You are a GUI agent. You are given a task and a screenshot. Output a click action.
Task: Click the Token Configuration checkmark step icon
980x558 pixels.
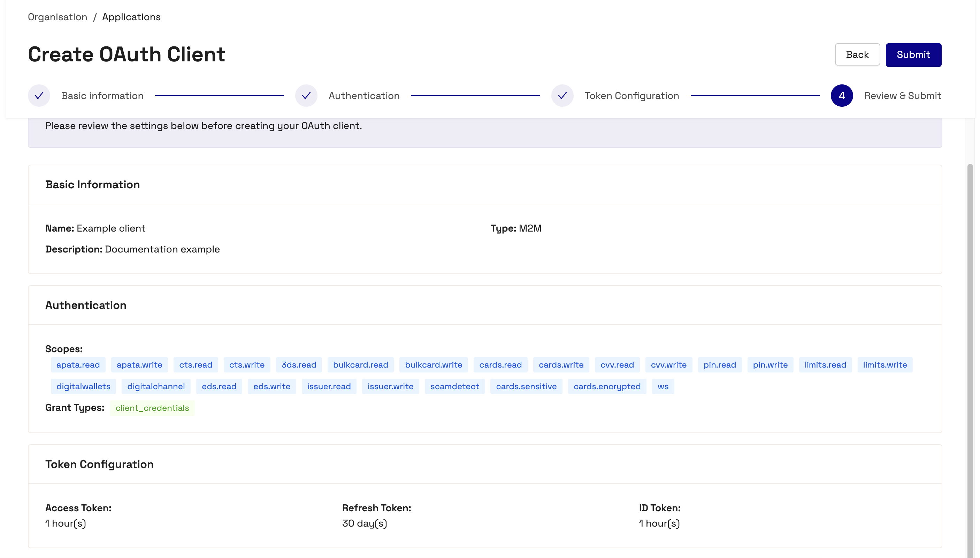[562, 96]
